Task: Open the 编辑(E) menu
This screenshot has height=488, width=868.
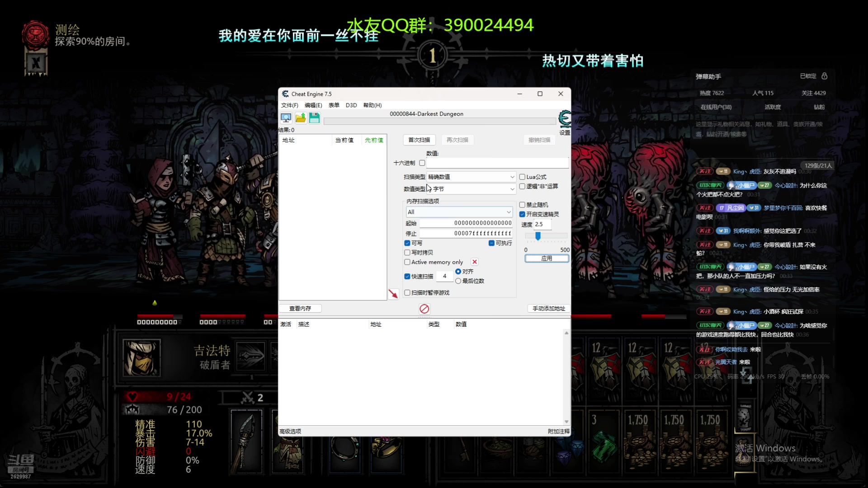Action: click(313, 105)
